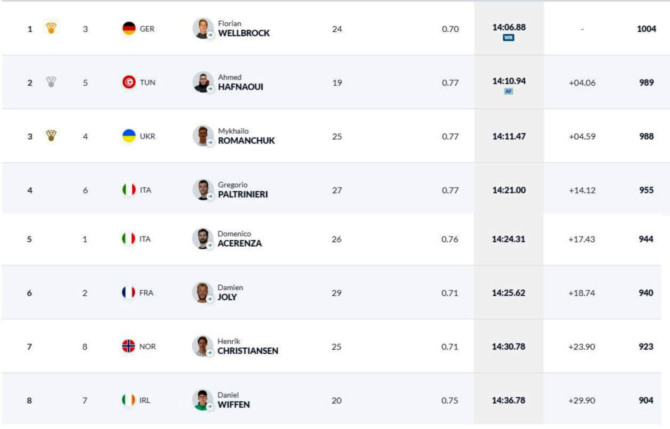670x429 pixels.
Task: Open Daniel Wiffen's profile photo
Action: click(203, 400)
